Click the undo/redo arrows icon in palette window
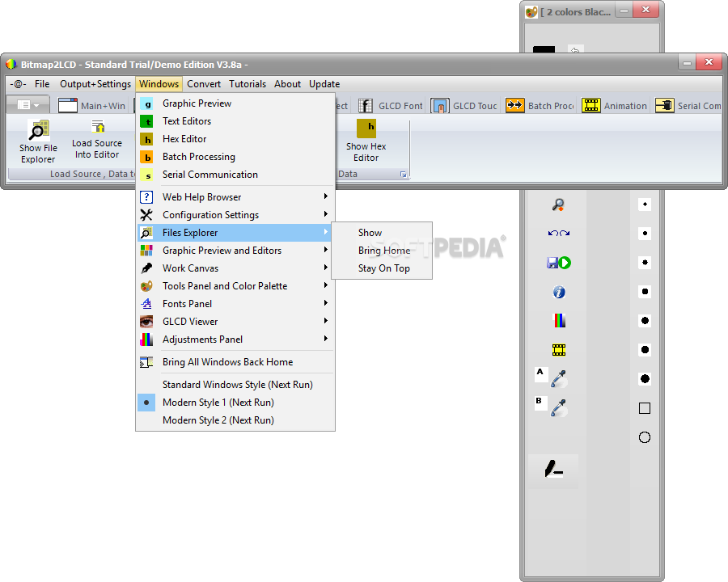Viewport: 728px width, 582px height. click(x=558, y=233)
